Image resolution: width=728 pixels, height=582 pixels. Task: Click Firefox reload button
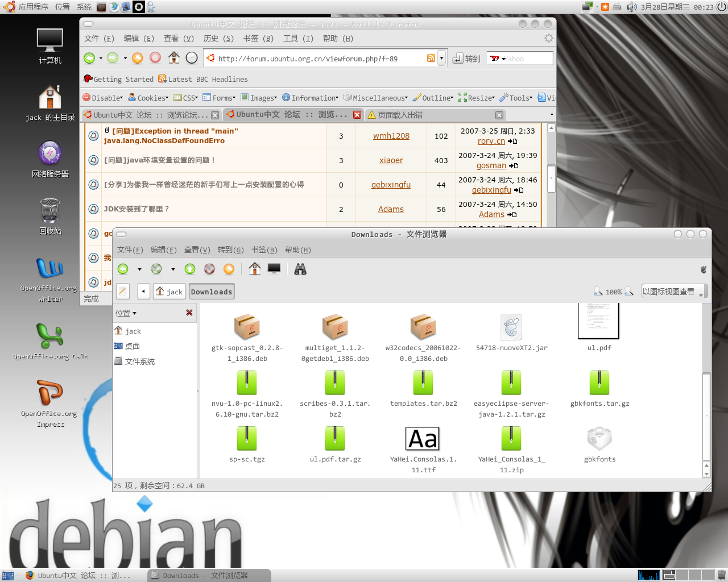coord(138,58)
